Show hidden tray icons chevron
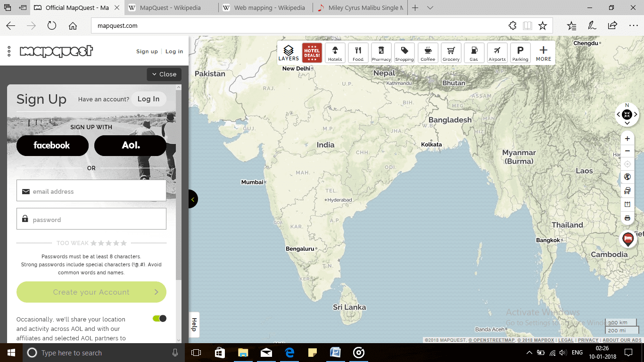 [529, 353]
